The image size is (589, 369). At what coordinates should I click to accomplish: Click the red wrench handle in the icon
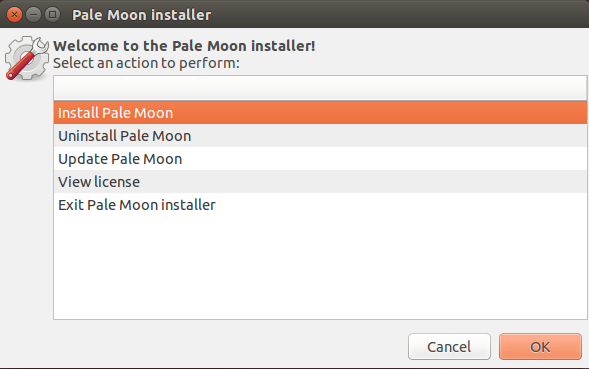tap(20, 67)
